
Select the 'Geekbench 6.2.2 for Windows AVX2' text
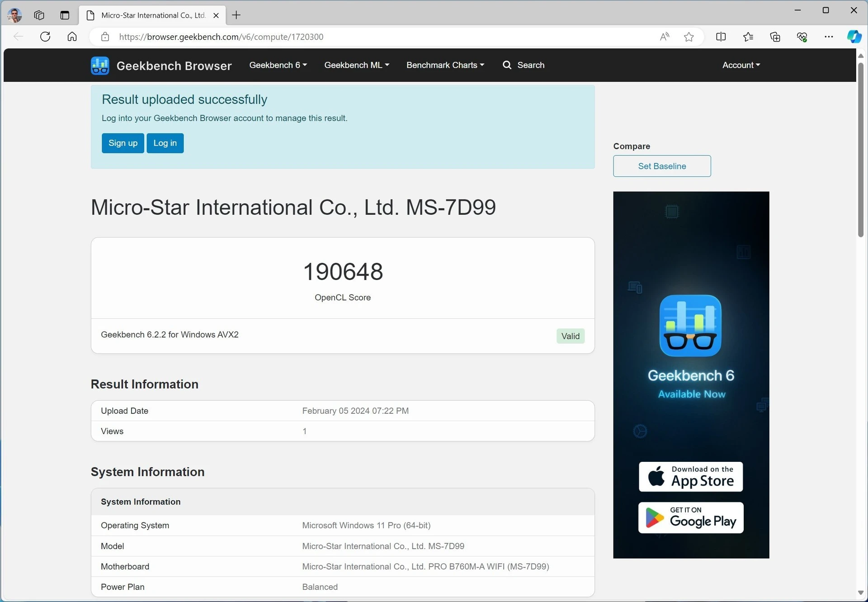(x=170, y=335)
